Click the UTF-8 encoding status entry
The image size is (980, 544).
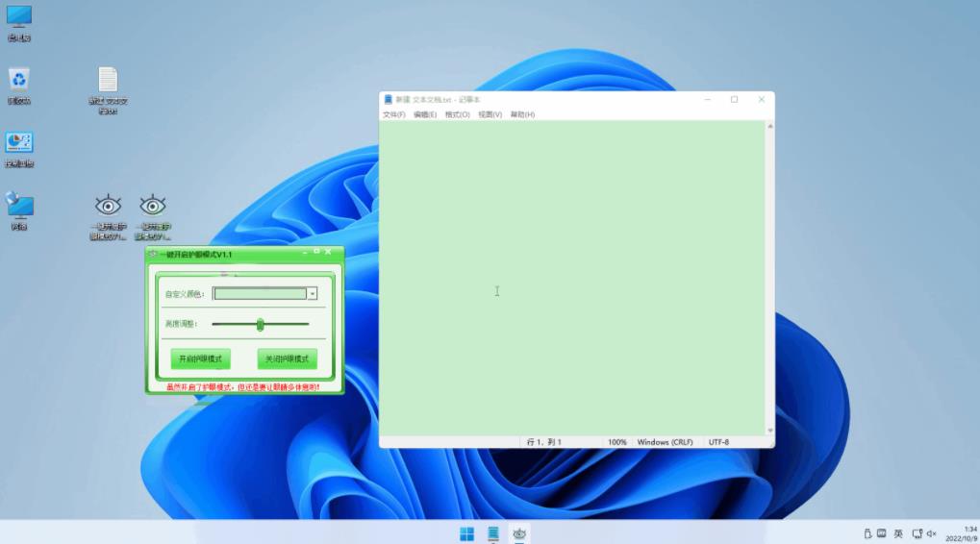point(718,442)
